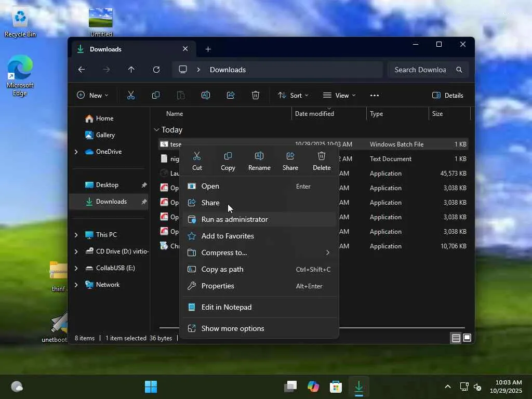Click the Up directory arrow icon
The width and height of the screenshot is (532, 399).
[x=131, y=70]
